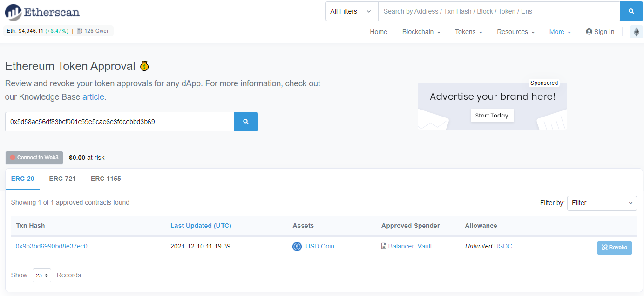This screenshot has width=644, height=296.
Task: Switch to the ERC-1155 tab
Action: pyautogui.click(x=106, y=179)
